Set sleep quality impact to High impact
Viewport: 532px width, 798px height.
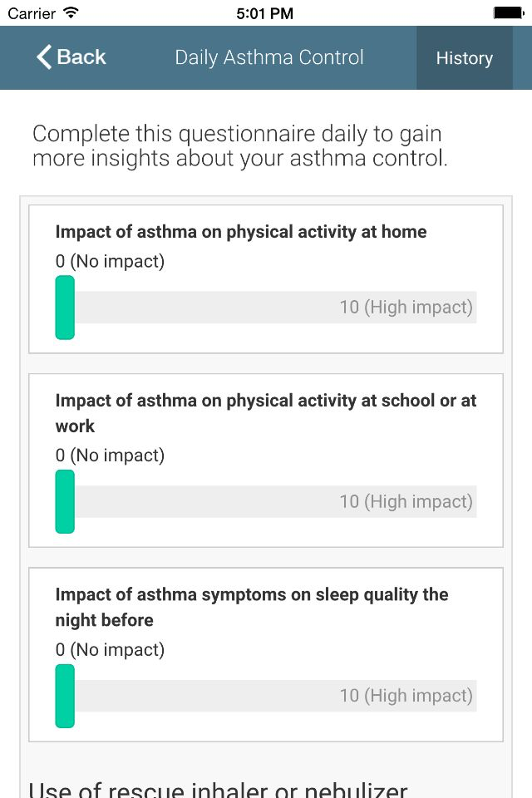406,696
